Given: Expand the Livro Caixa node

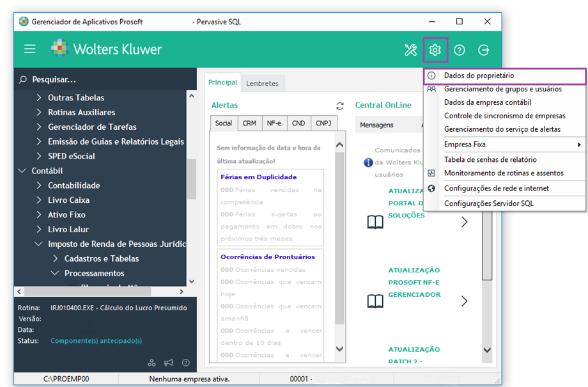Looking at the screenshot, I should point(39,200).
